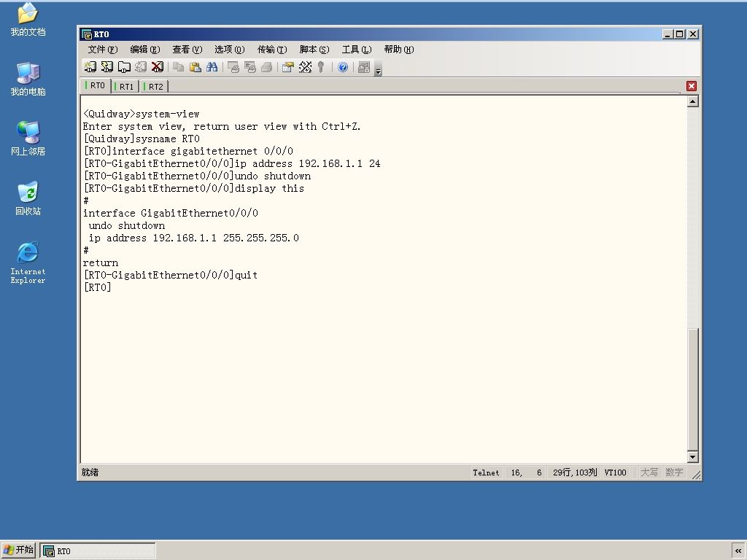This screenshot has width=747, height=560.
Task: Switch to the RT2 session tab
Action: (x=155, y=87)
